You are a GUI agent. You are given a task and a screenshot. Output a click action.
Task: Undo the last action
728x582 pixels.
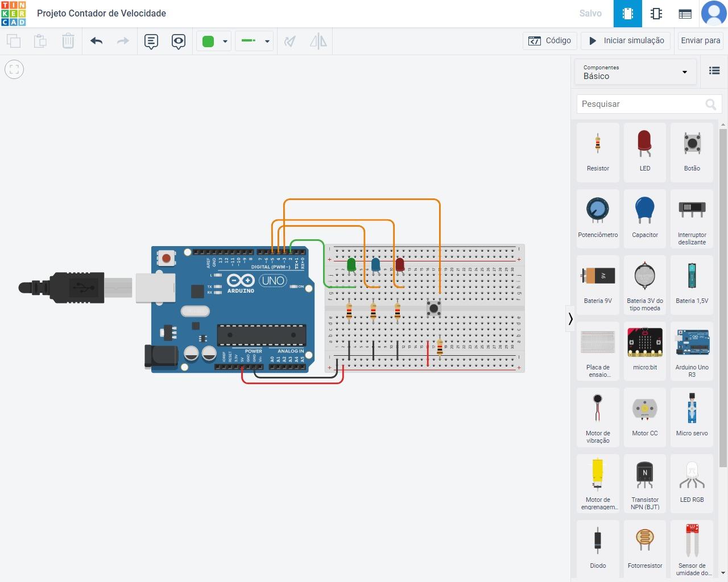96,41
